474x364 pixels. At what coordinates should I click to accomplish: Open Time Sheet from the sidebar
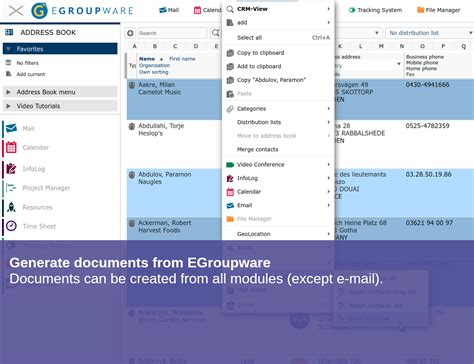39,226
